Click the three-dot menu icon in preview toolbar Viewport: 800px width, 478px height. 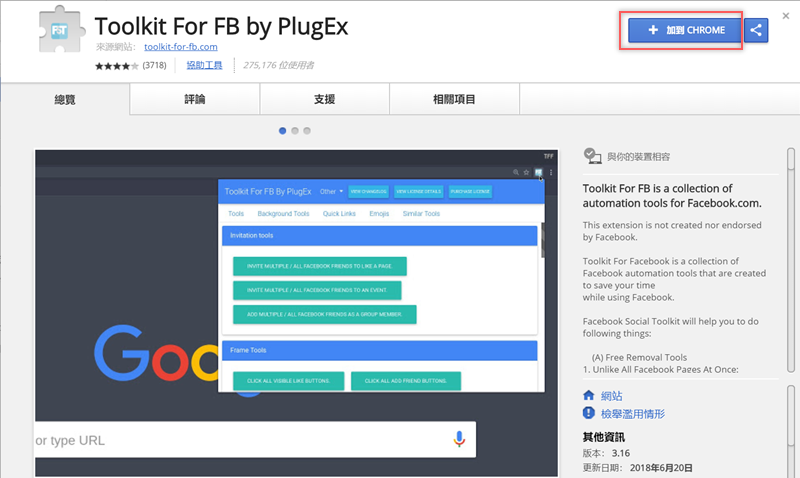[551, 172]
